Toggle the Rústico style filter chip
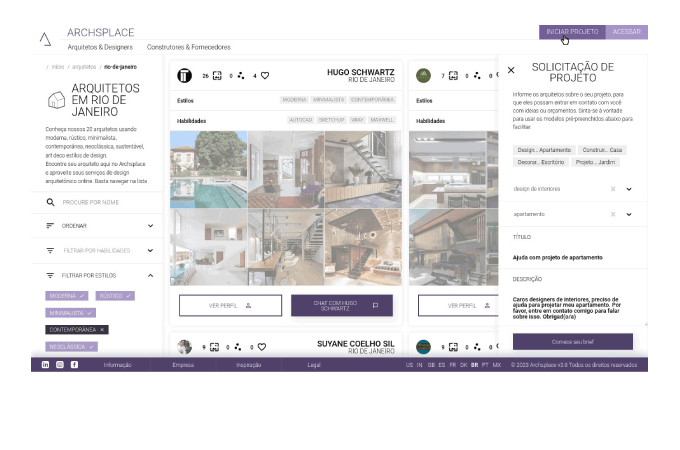Image resolution: width=680 pixels, height=450 pixels. [x=115, y=296]
